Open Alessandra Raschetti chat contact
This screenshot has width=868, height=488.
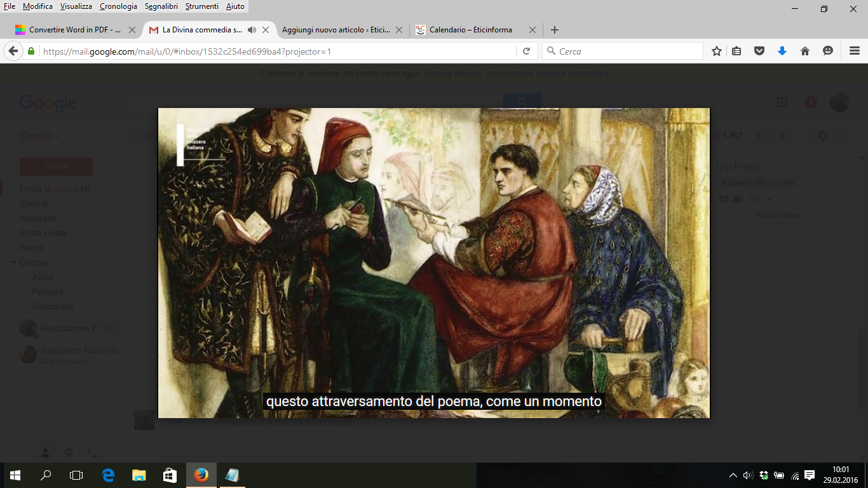tap(79, 351)
